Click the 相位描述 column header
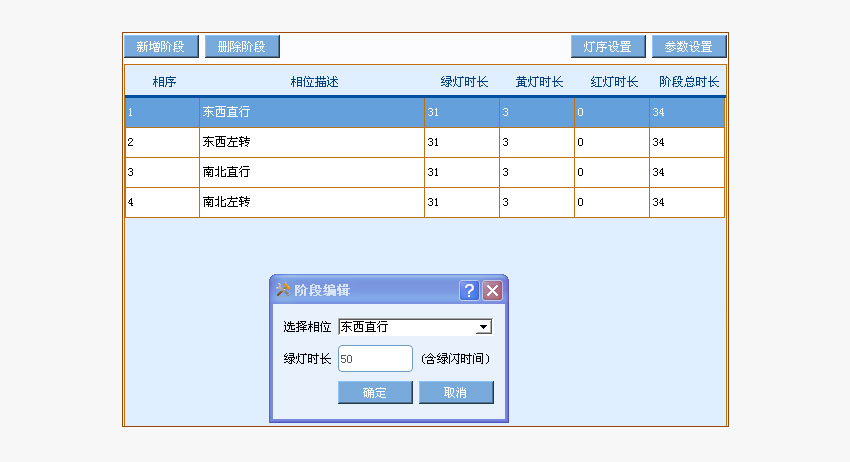 pyautogui.click(x=313, y=82)
